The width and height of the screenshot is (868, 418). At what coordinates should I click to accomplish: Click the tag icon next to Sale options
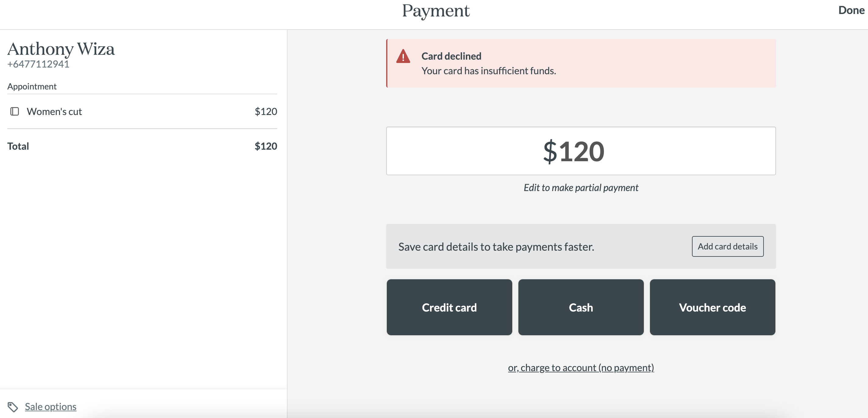point(13,406)
